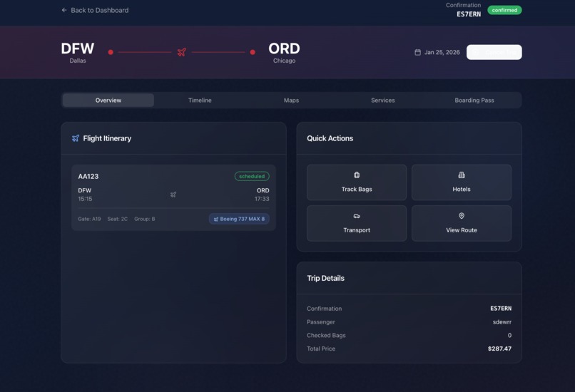Click the large ORD destination heading

[284, 48]
